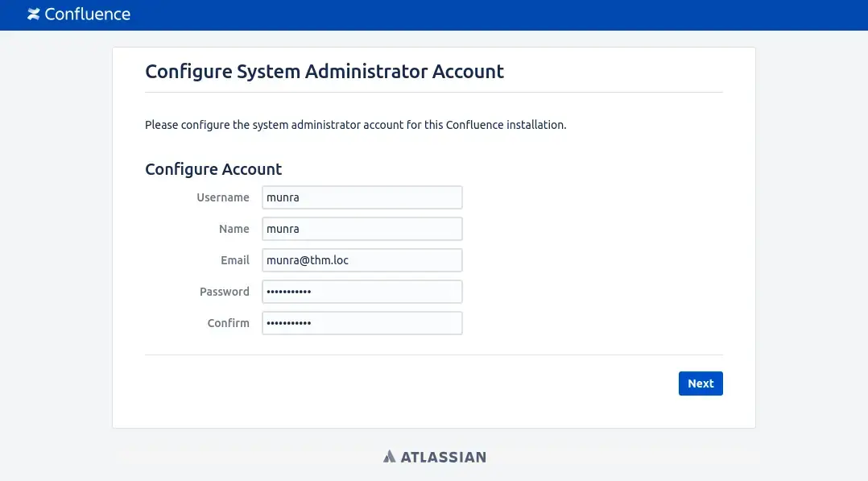868x481 pixels.
Task: Click the blue header bar background
Action: (x=498, y=15)
